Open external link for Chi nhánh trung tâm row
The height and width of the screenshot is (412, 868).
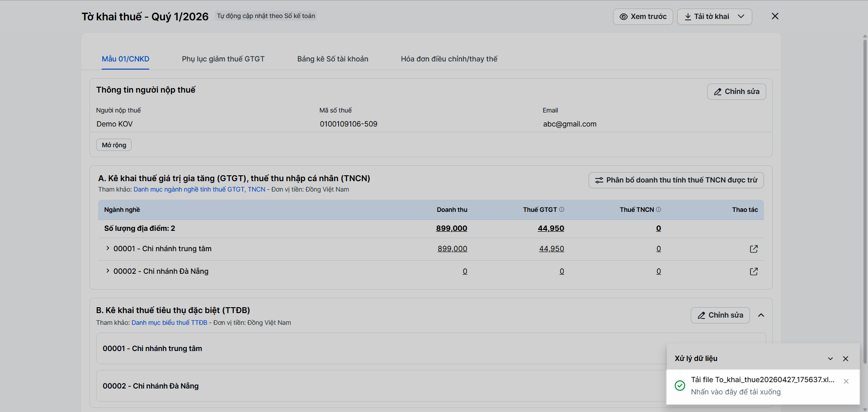pyautogui.click(x=754, y=249)
